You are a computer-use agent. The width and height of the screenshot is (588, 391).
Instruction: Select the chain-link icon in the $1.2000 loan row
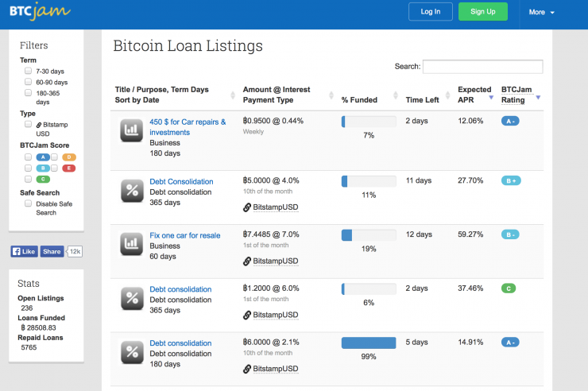[247, 316]
